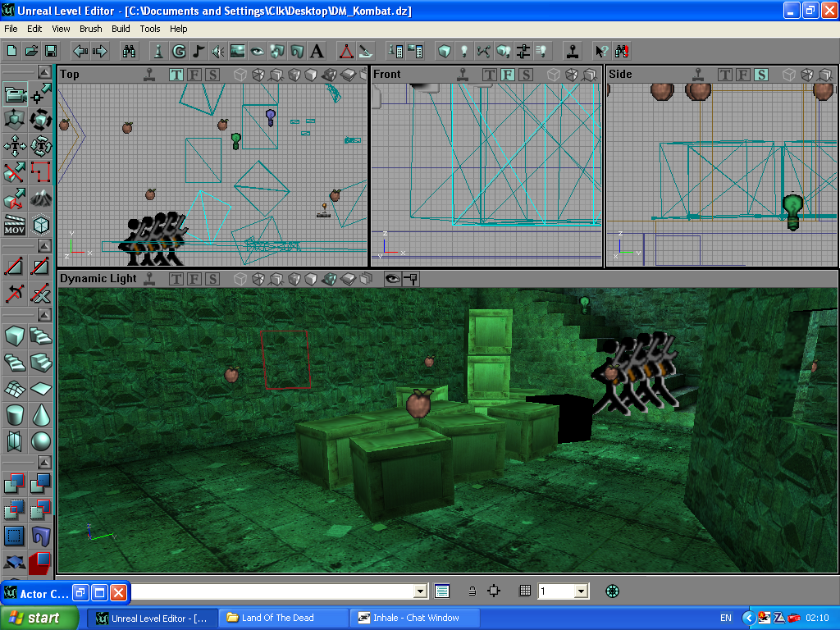
Task: Toggle the S view mode in the Side viewport
Action: point(761,75)
